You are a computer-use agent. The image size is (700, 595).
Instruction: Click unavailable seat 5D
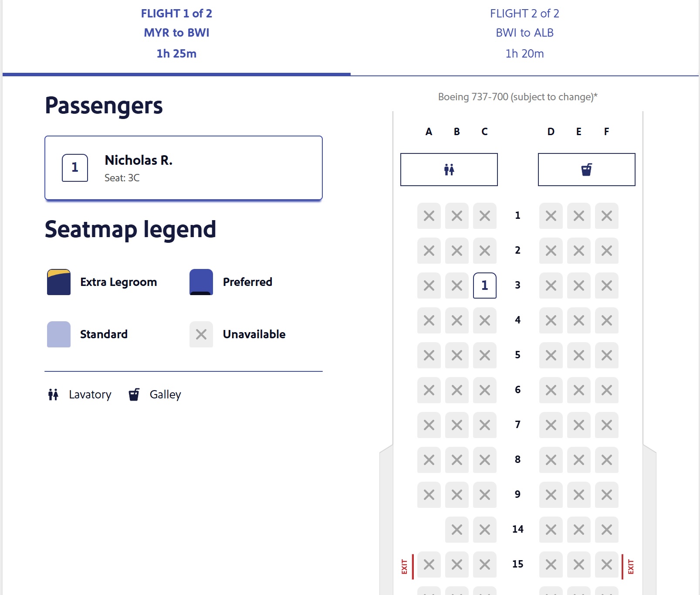pos(551,355)
